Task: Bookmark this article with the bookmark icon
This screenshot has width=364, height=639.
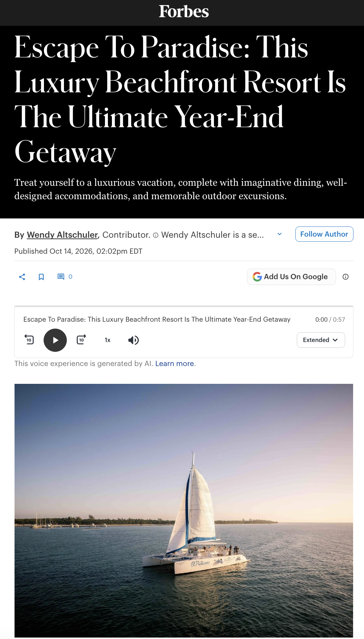Action: tap(41, 277)
